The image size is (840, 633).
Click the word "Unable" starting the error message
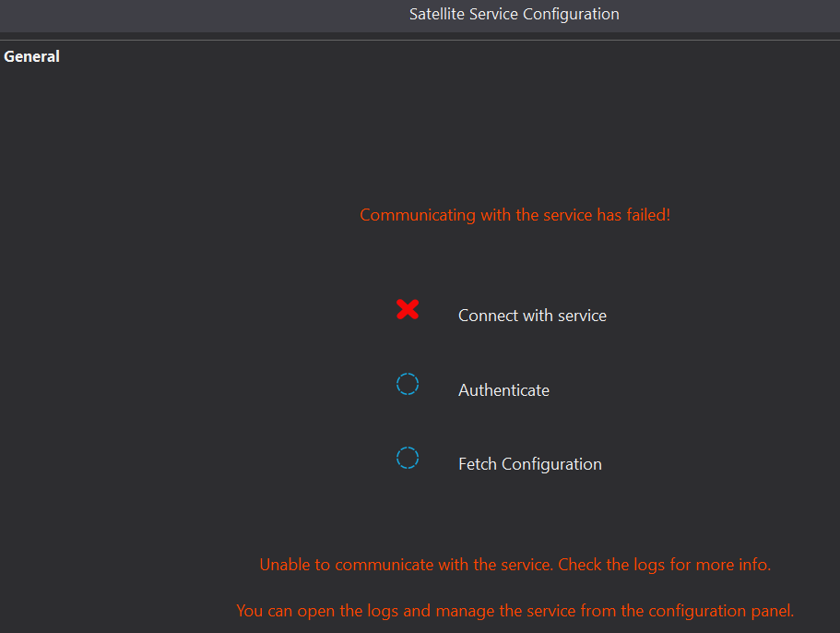283,565
